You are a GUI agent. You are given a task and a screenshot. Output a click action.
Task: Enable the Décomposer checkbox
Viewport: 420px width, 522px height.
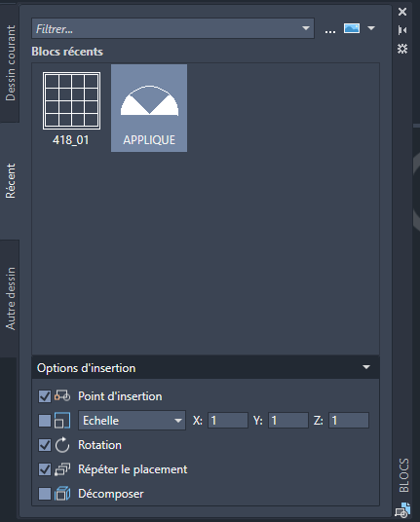(x=45, y=494)
